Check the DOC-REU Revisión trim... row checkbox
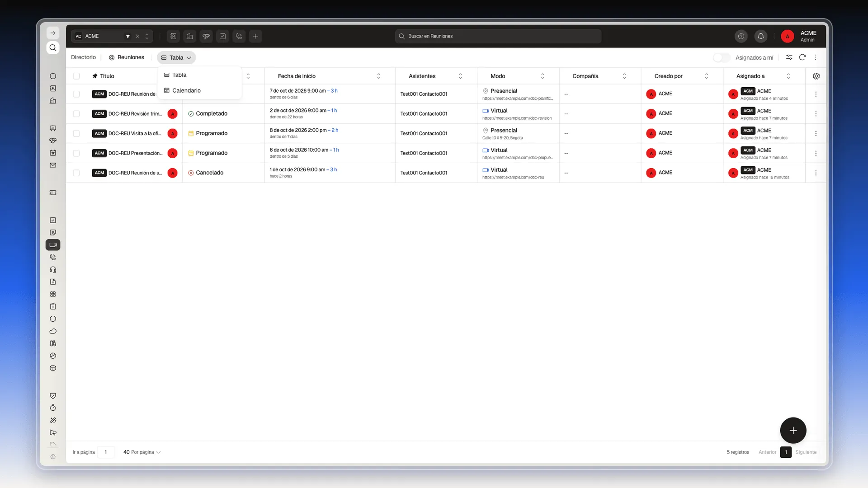 coord(76,114)
